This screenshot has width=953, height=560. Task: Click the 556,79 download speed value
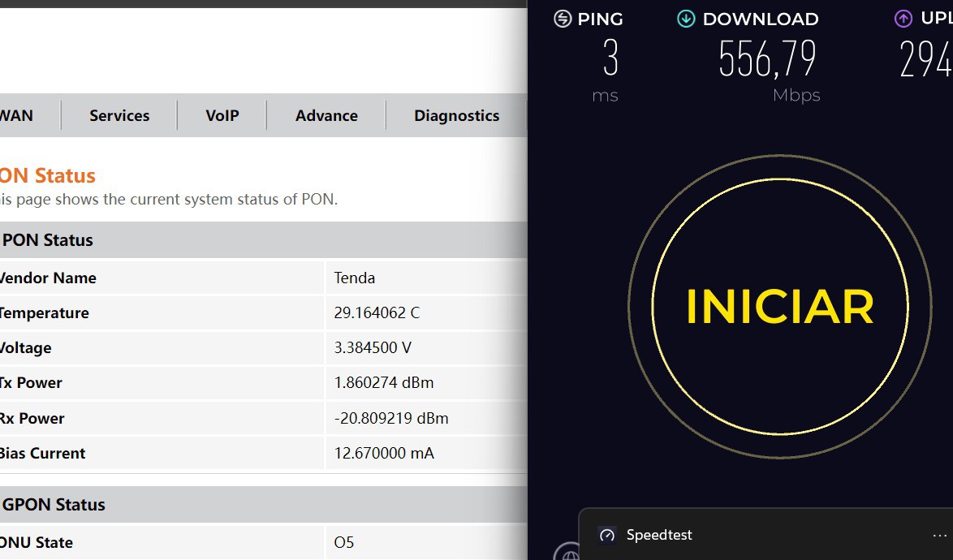point(767,59)
